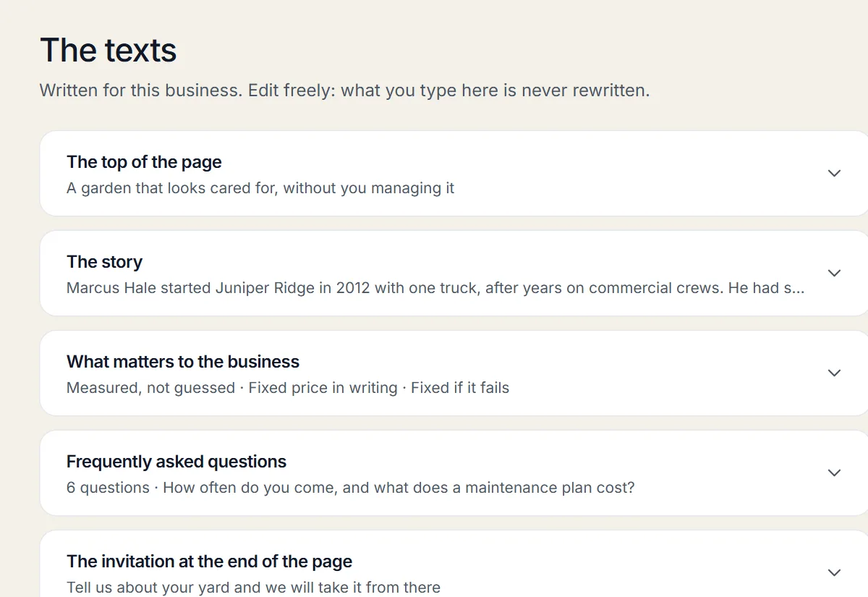Screen dimensions: 868x597
Task: Open the 'Frequently asked questions' title
Action: 176,462
